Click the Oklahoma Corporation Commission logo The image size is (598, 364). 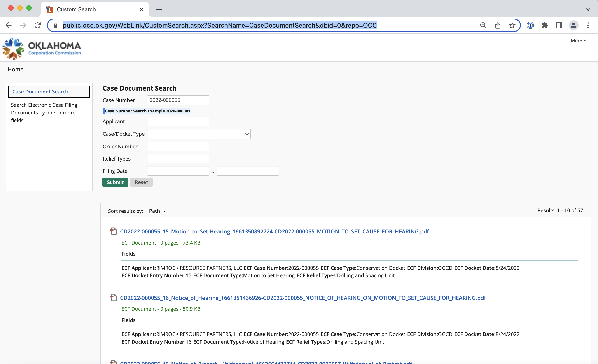click(42, 49)
